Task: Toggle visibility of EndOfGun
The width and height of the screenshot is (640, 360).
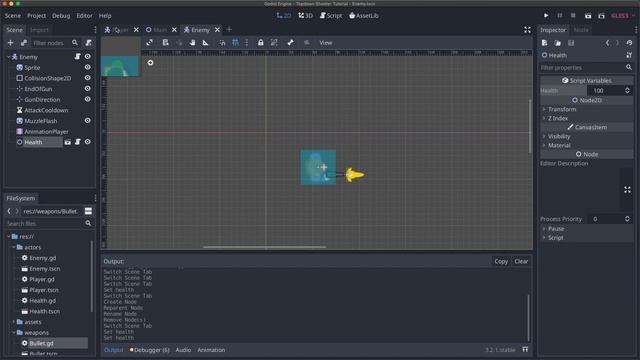Action: click(87, 89)
